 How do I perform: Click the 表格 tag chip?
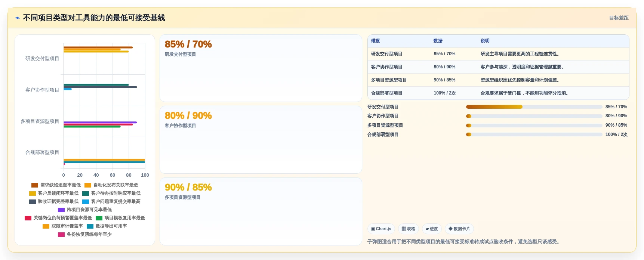(x=409, y=229)
